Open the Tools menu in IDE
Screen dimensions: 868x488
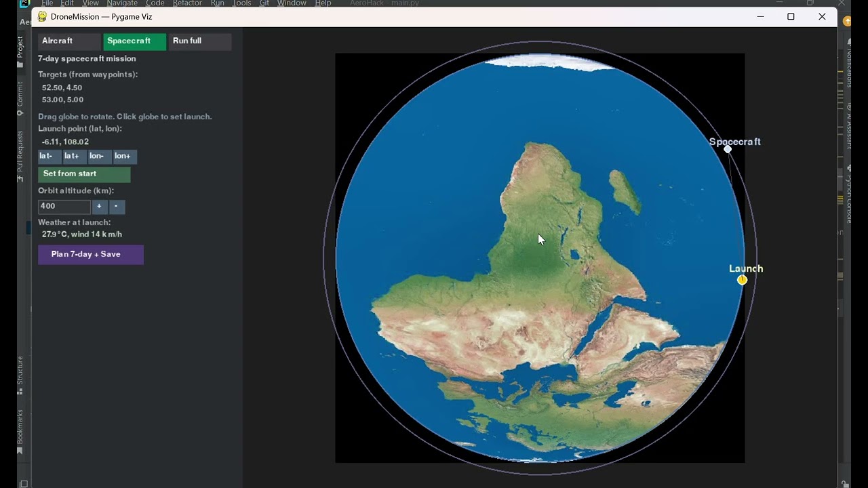tap(242, 3)
